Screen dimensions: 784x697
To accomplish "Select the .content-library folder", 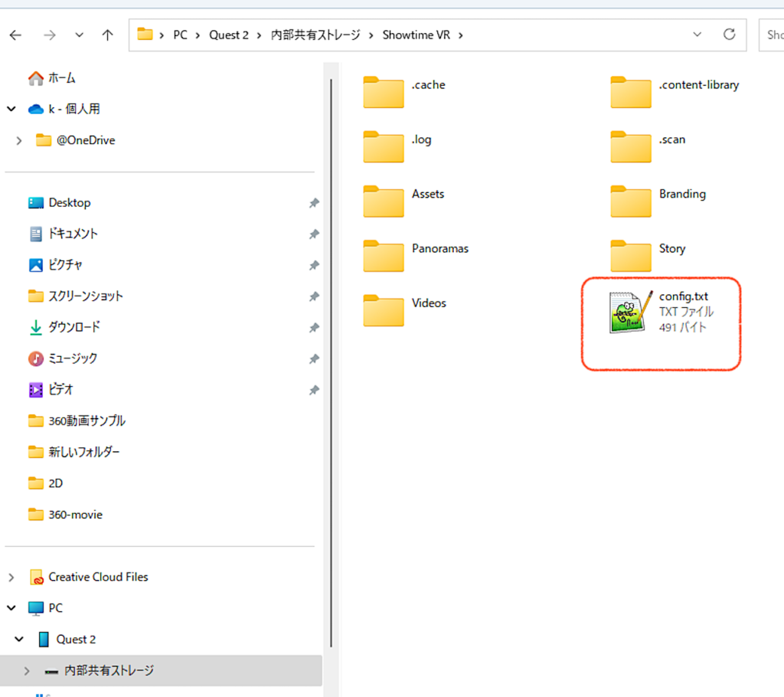I will (x=675, y=92).
